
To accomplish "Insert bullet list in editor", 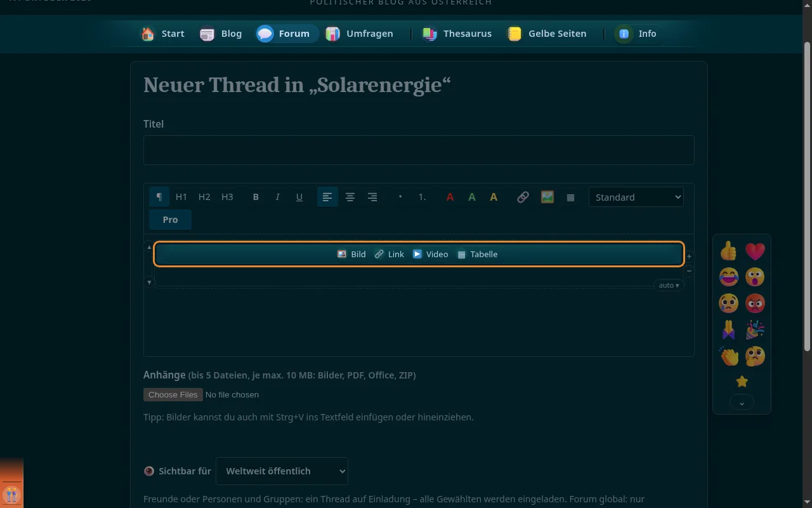I will click(x=400, y=197).
